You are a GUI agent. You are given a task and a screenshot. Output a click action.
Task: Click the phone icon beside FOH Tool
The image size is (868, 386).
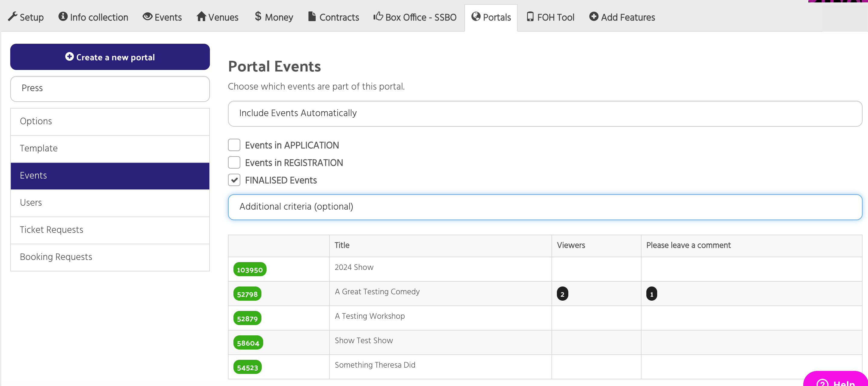tap(530, 16)
